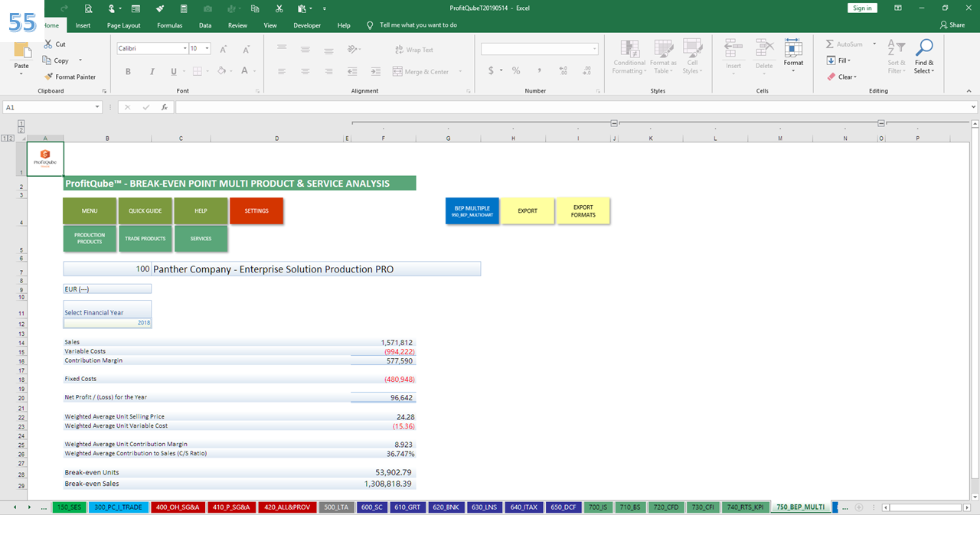Click the AutoSum sigma icon
The height and width of the screenshot is (551, 980).
[x=830, y=44]
